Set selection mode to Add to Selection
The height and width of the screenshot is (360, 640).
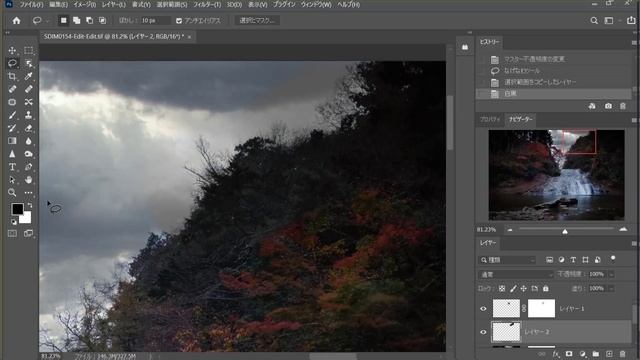[x=76, y=20]
